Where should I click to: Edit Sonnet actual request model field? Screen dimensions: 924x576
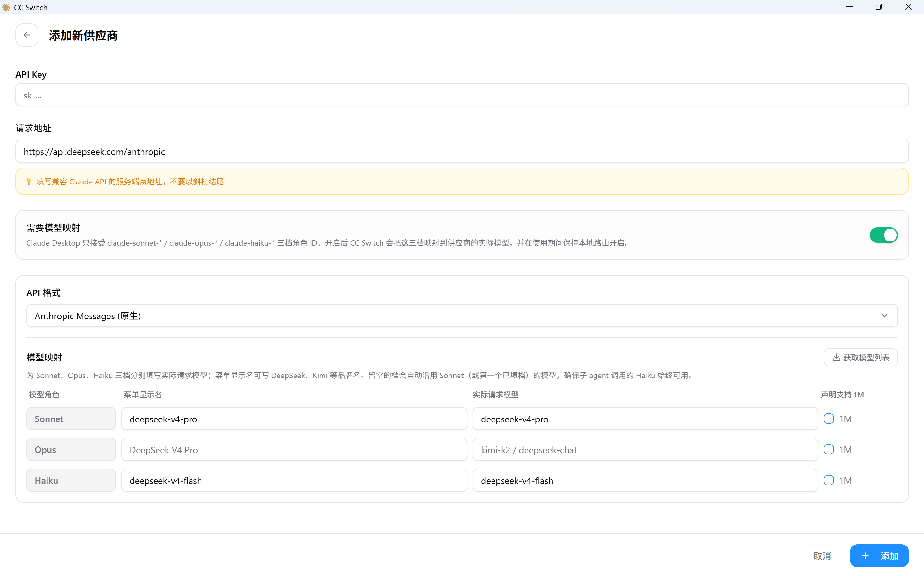point(645,419)
